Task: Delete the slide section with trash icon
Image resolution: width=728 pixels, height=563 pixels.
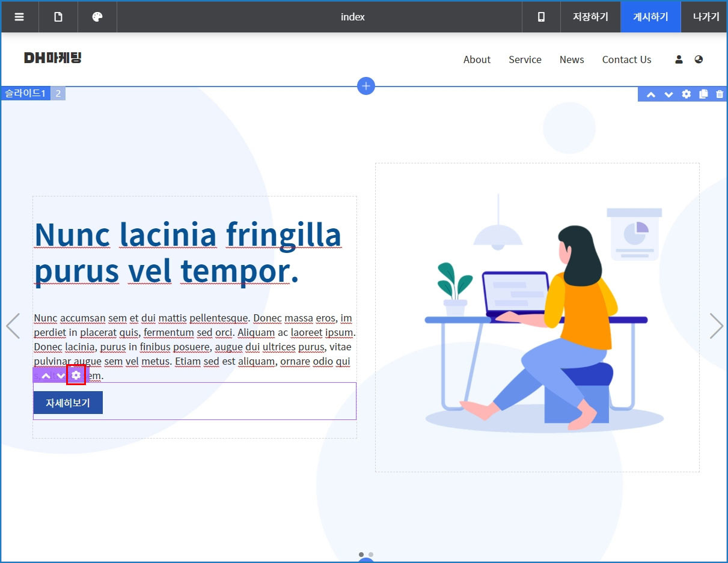Action: pyautogui.click(x=720, y=94)
